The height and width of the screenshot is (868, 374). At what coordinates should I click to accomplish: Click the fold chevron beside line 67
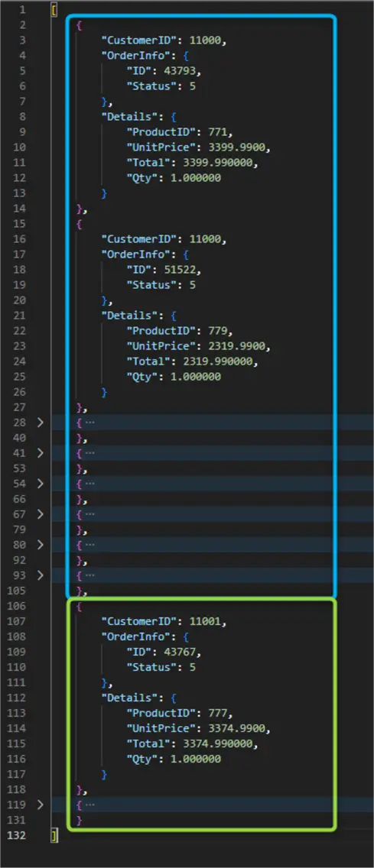(x=40, y=513)
